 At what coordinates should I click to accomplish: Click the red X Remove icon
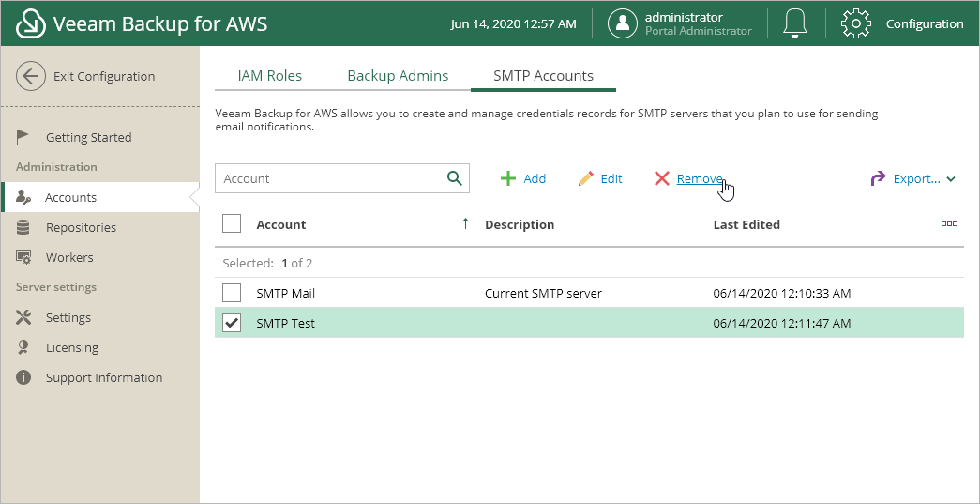662,178
